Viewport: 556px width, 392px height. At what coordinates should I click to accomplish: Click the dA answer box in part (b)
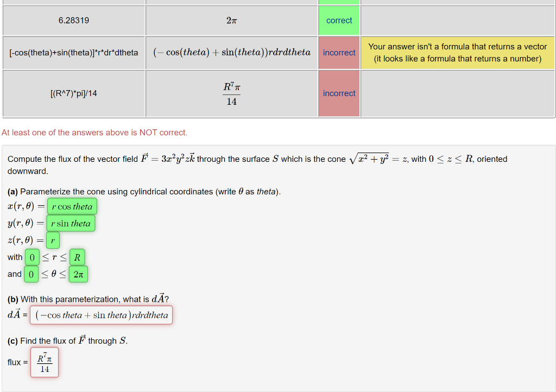click(100, 315)
